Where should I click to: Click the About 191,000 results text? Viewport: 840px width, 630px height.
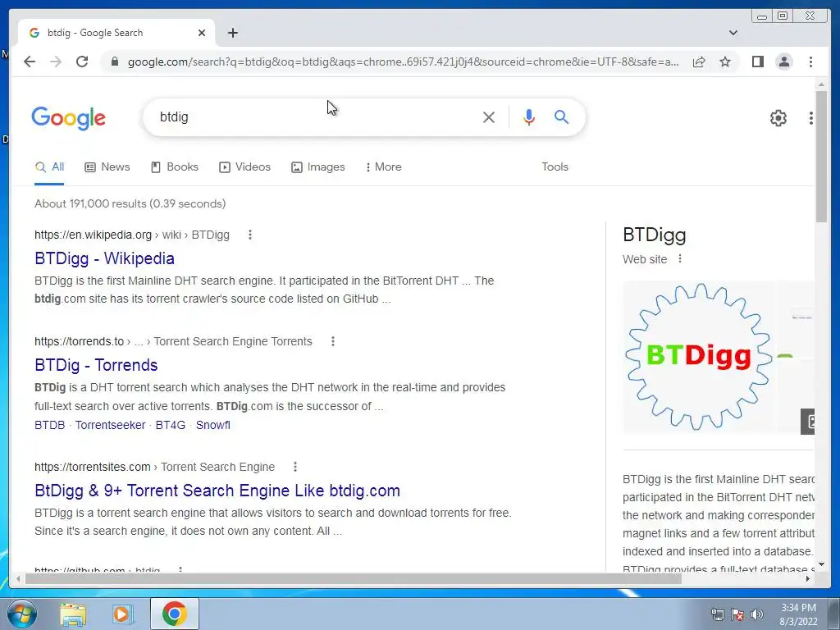tap(130, 203)
